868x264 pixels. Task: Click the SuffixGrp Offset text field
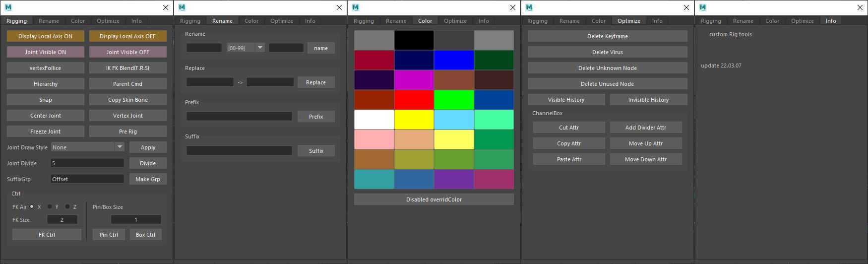tap(87, 179)
